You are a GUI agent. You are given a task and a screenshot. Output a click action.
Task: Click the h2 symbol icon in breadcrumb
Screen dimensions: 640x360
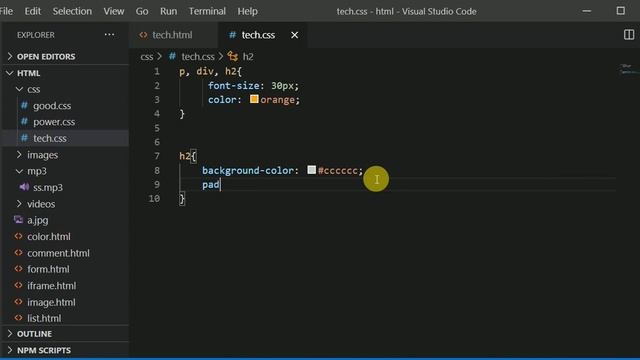pos(233,56)
